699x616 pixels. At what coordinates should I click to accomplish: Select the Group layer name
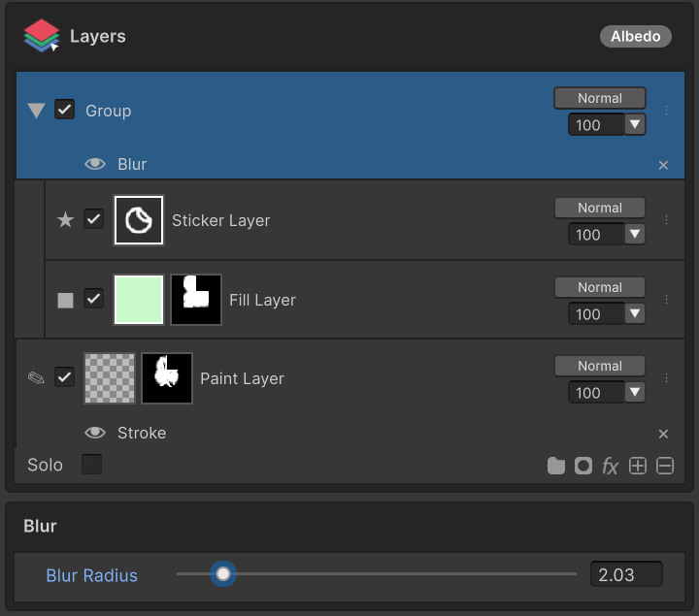pyautogui.click(x=109, y=111)
